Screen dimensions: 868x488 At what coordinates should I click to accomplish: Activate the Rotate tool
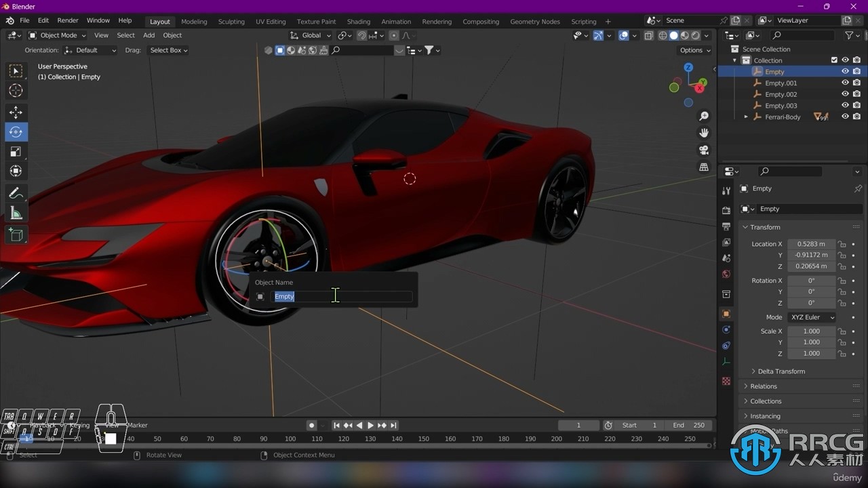(16, 132)
